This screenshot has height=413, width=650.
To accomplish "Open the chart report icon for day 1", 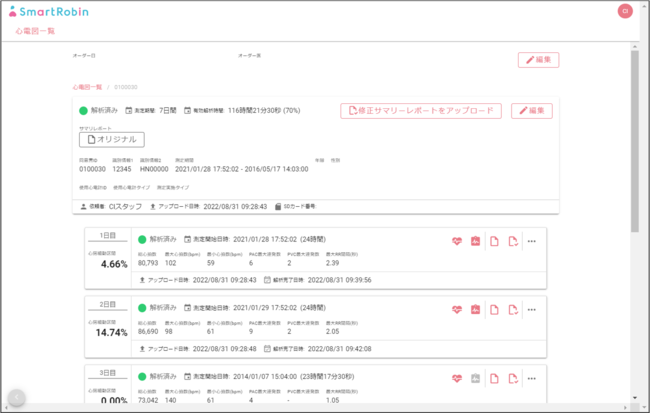I will (x=475, y=241).
